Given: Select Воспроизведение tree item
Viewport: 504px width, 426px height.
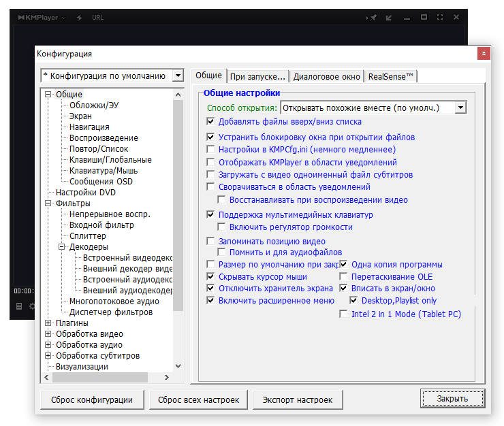Looking at the screenshot, I should point(104,138).
